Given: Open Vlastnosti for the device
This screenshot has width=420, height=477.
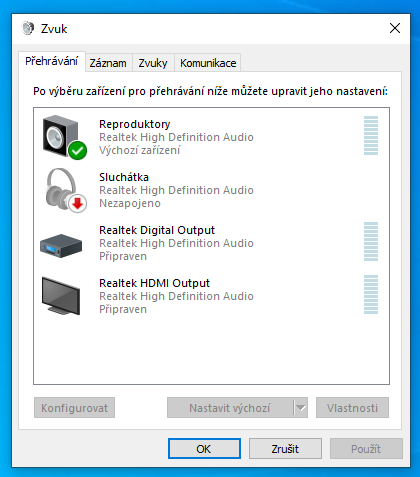Looking at the screenshot, I should (x=352, y=408).
